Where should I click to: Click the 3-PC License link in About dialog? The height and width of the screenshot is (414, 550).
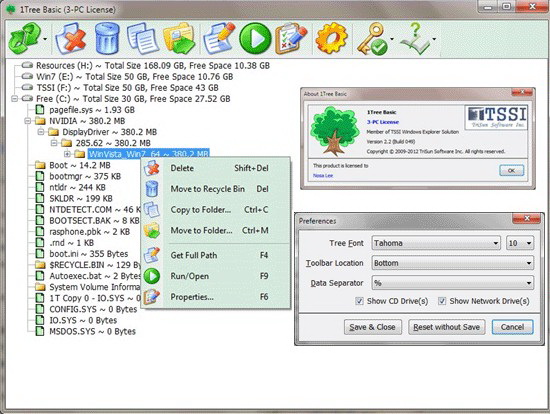coord(383,122)
